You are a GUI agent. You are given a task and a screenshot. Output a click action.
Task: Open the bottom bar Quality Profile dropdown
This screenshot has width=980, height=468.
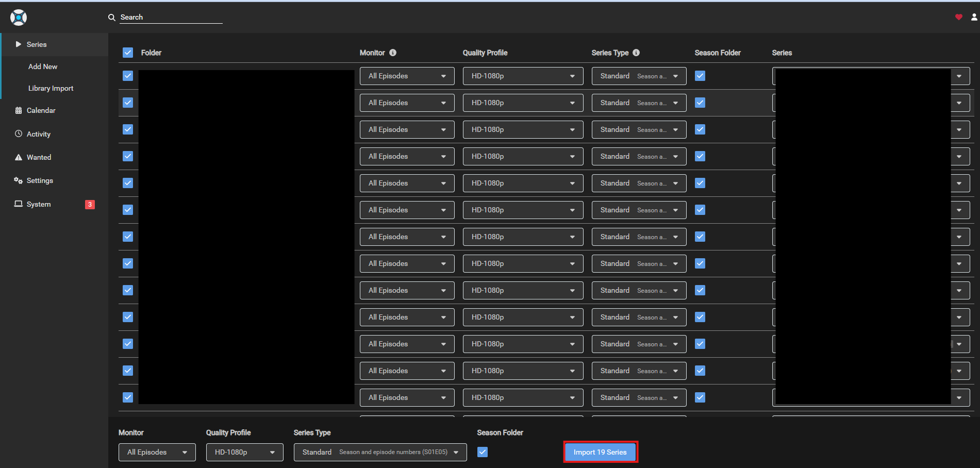(245, 452)
